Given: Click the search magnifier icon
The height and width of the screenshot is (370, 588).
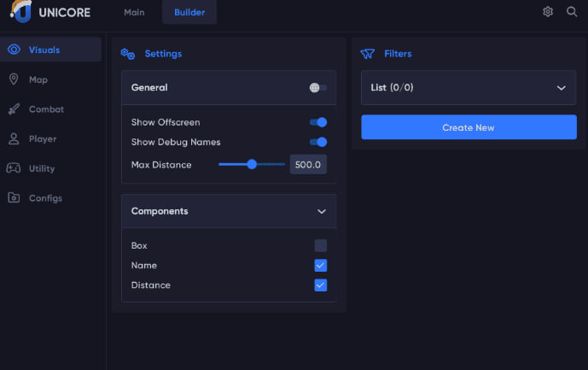Looking at the screenshot, I should pyautogui.click(x=572, y=12).
